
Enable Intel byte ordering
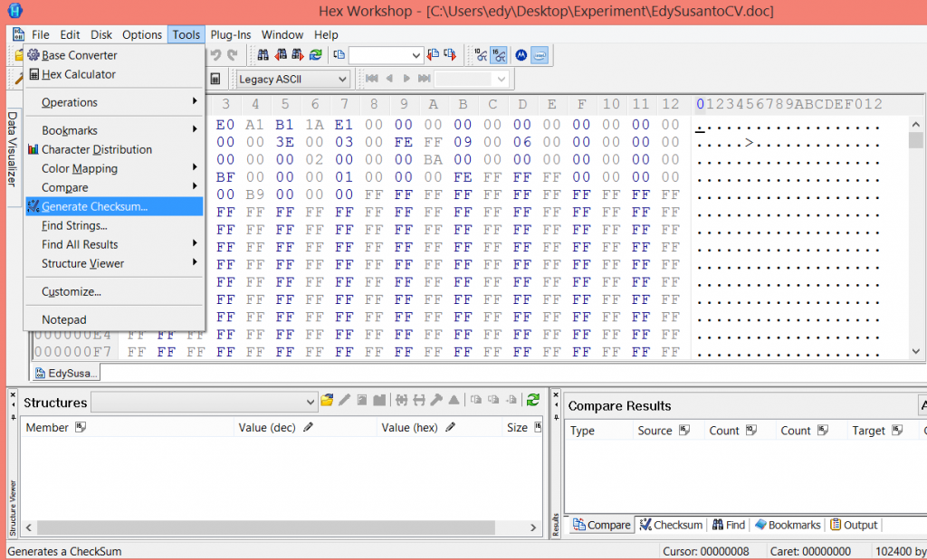[x=539, y=55]
